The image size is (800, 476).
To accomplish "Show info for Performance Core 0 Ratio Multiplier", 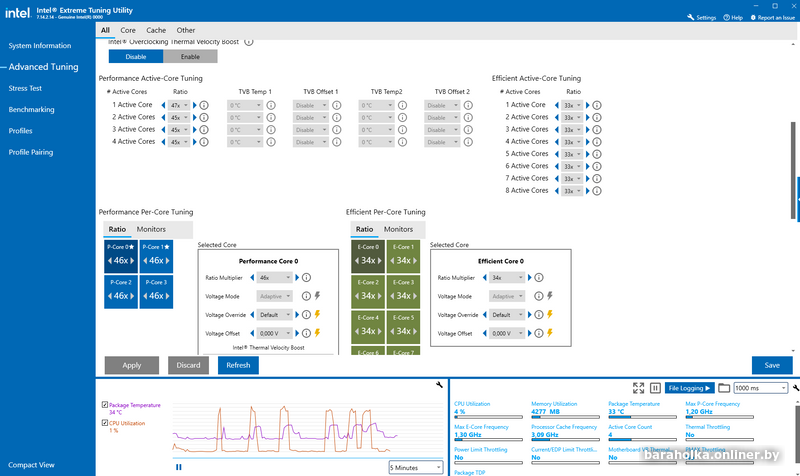I will pyautogui.click(x=306, y=278).
